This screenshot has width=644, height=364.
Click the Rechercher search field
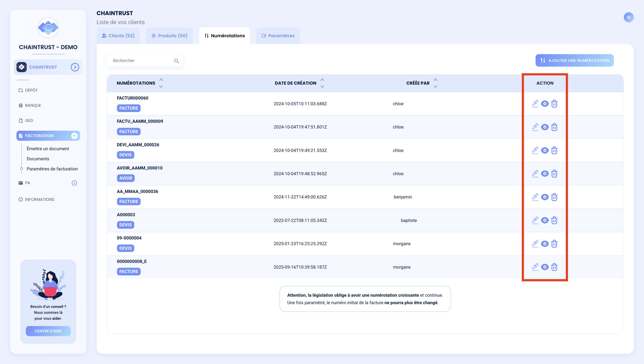point(144,61)
